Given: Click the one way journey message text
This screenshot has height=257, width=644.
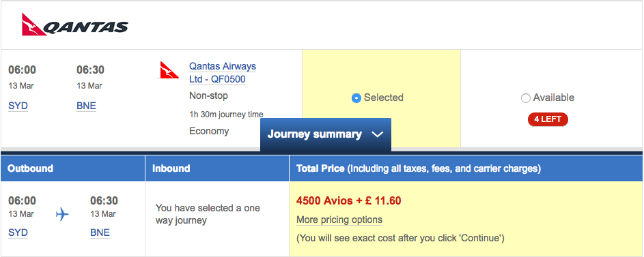Looking at the screenshot, I should [x=208, y=214].
